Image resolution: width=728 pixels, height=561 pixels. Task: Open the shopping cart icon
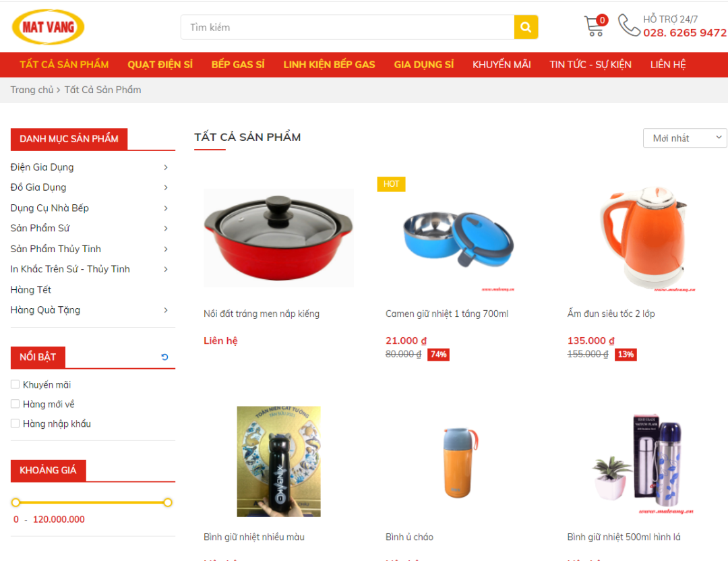pos(595,26)
